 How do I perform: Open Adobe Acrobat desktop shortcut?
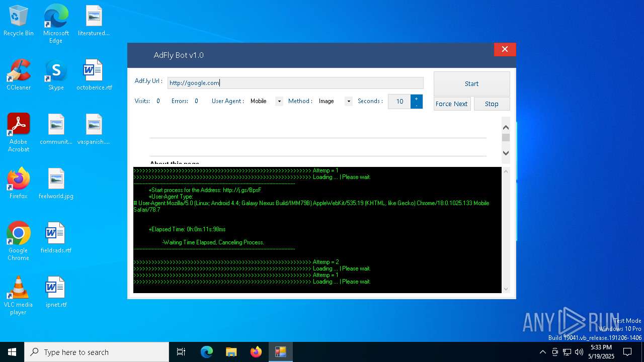[19, 133]
